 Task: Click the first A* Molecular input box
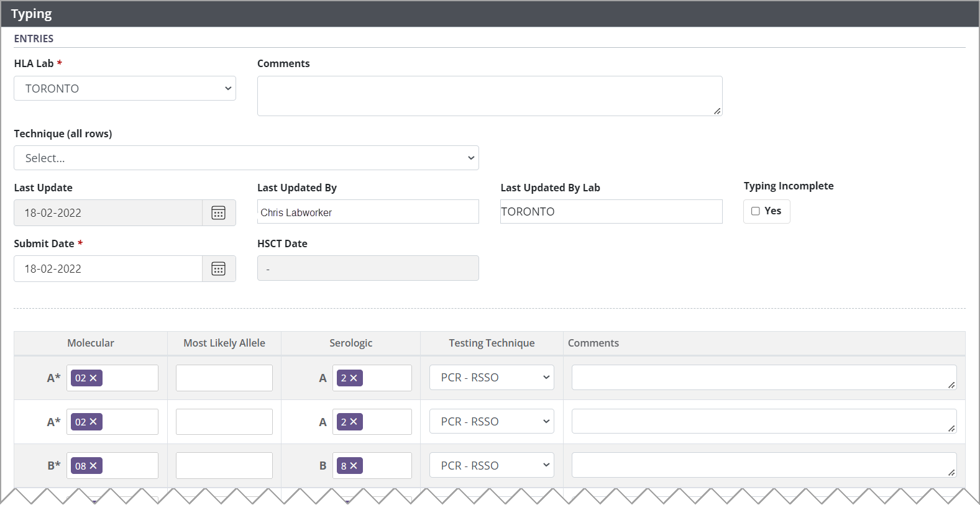click(112, 378)
